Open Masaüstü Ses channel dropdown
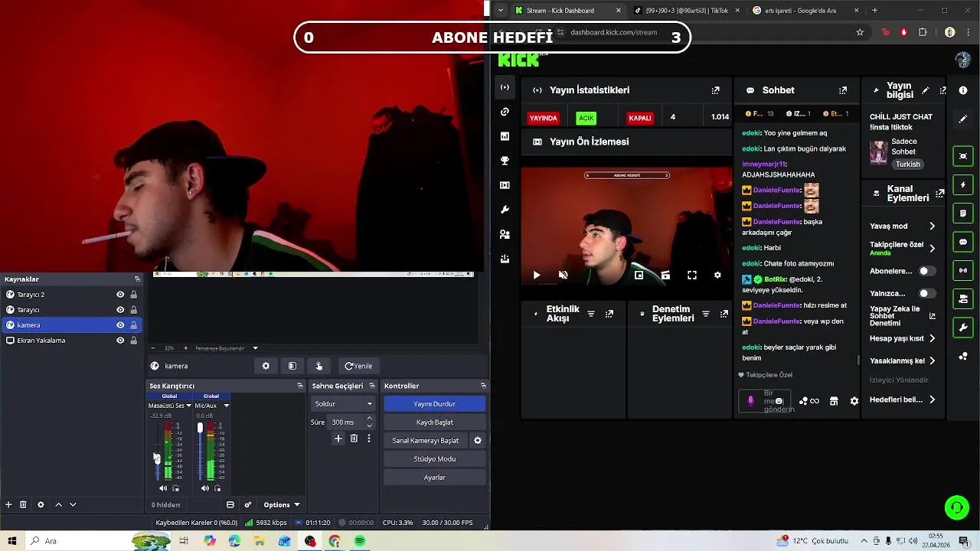Viewport: 980px width, 551px height. [188, 406]
